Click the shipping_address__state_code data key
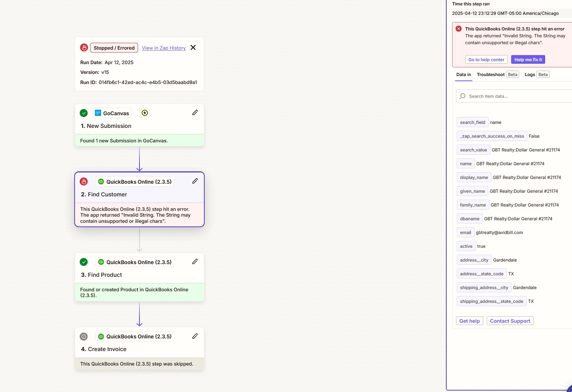The height and width of the screenshot is (392, 572). pos(492,301)
